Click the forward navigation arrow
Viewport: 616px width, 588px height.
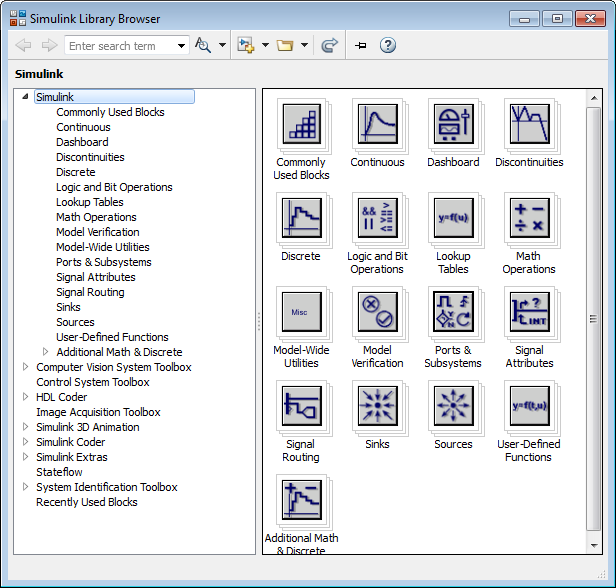point(50,45)
